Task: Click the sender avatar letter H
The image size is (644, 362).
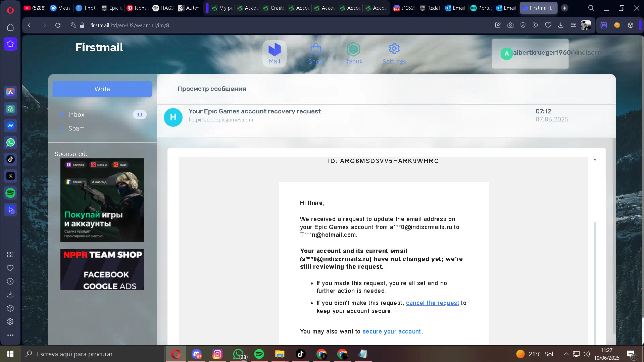Action: coord(173,117)
